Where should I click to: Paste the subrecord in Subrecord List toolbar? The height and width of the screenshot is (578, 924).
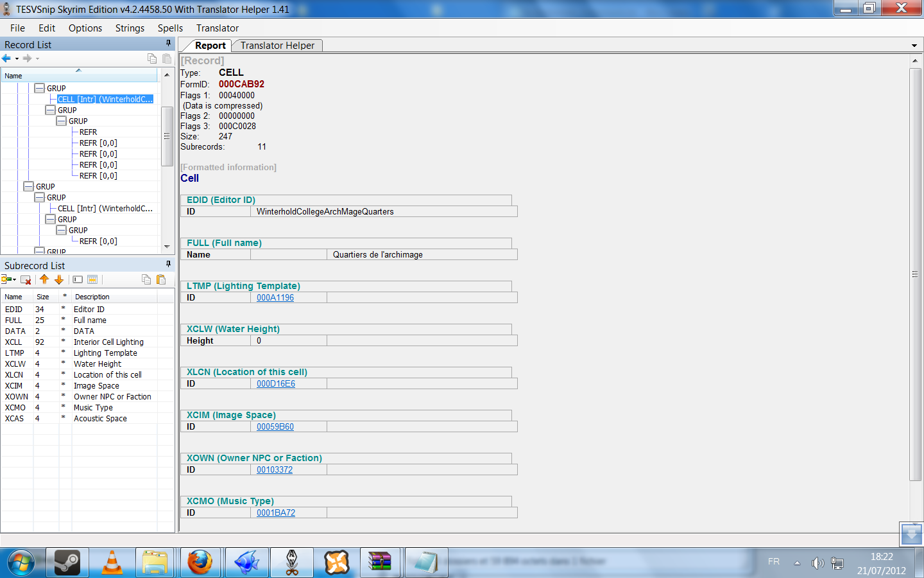(161, 279)
